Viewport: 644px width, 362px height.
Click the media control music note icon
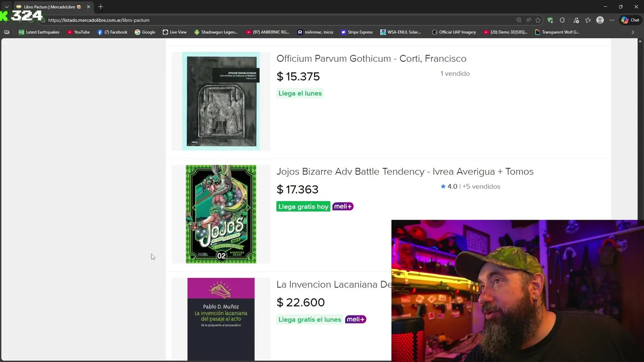[x=576, y=20]
